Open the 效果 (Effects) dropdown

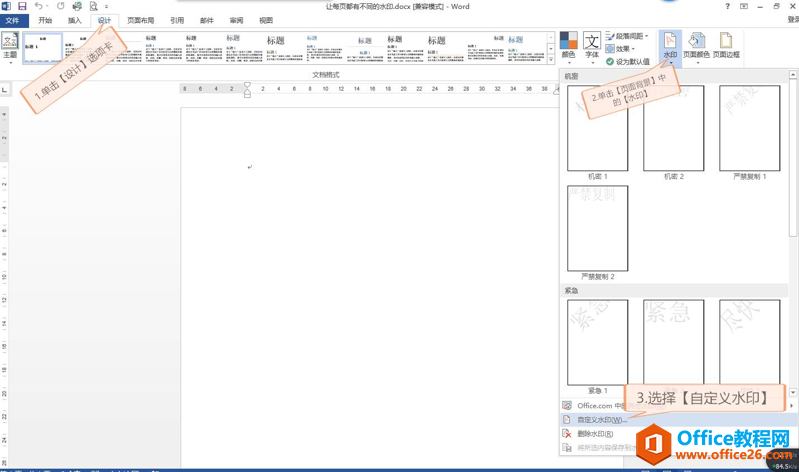click(620, 49)
